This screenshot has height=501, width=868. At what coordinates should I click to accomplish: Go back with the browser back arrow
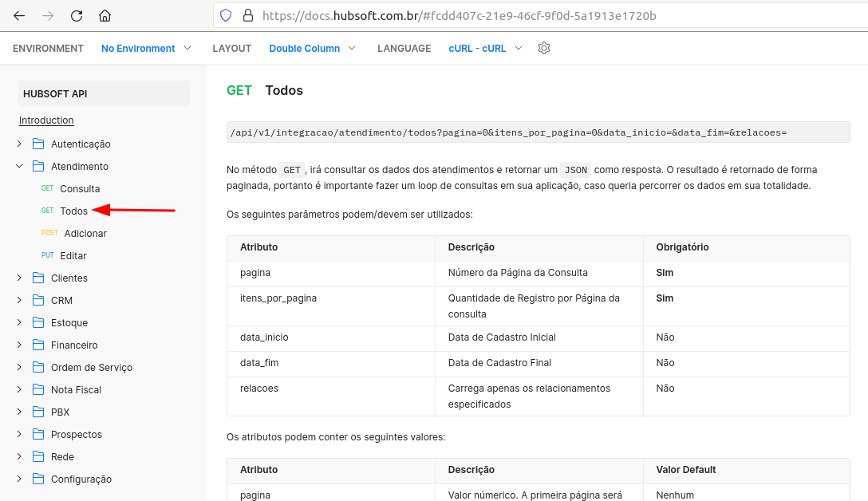[19, 16]
